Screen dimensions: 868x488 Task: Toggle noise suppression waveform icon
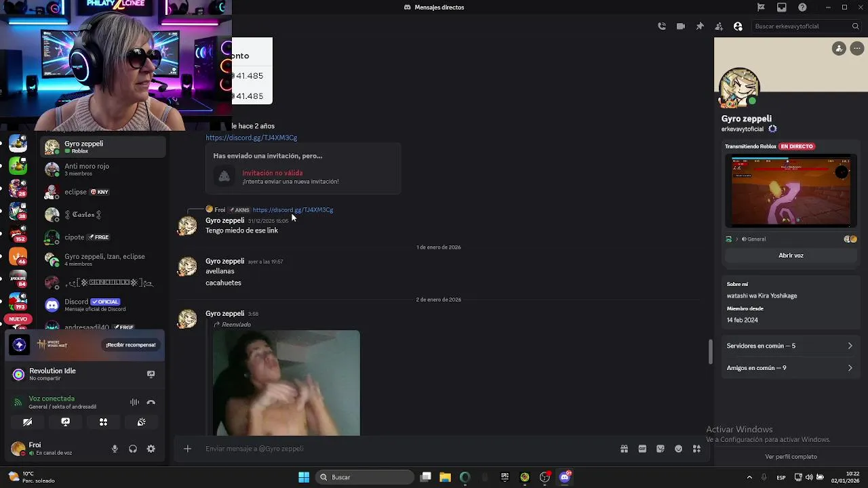pos(134,403)
